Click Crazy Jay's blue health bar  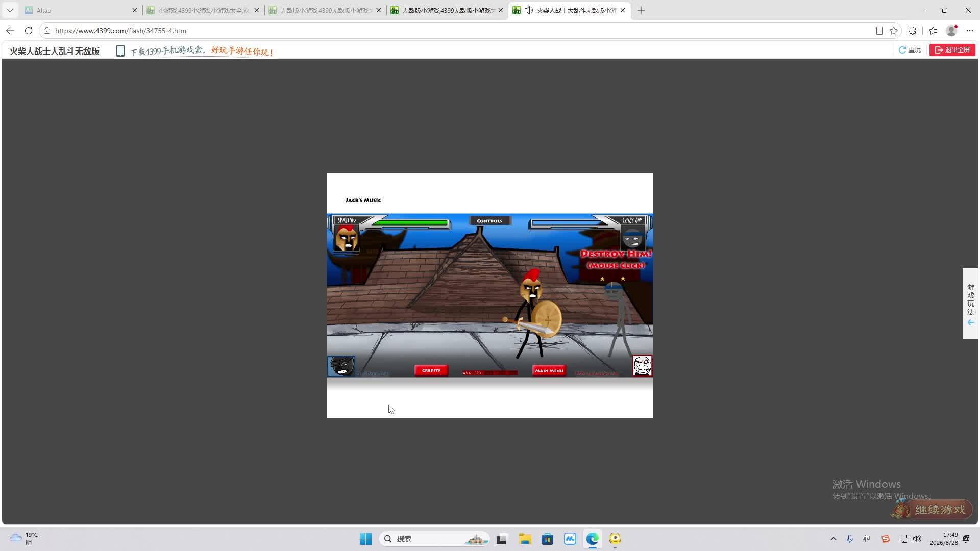click(568, 223)
